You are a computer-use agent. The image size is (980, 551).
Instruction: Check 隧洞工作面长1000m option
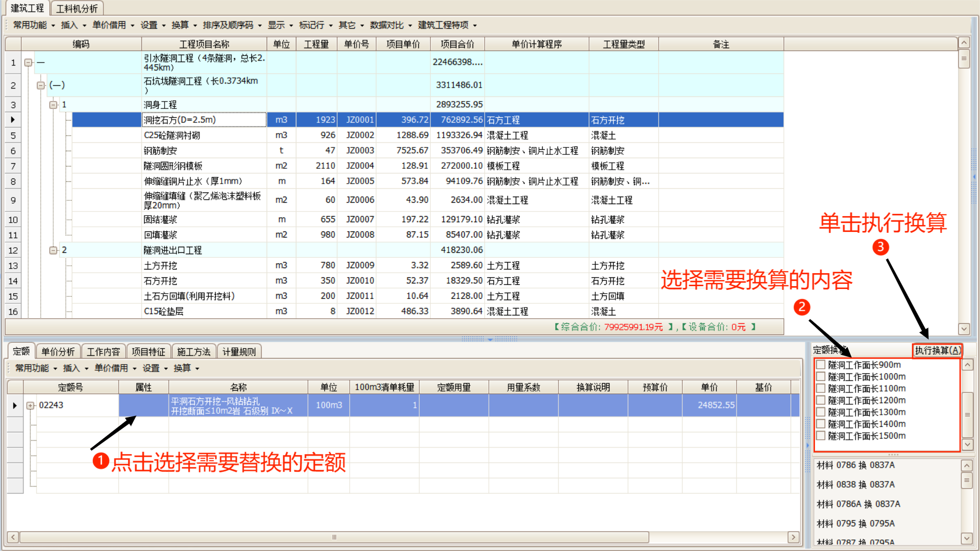click(821, 376)
